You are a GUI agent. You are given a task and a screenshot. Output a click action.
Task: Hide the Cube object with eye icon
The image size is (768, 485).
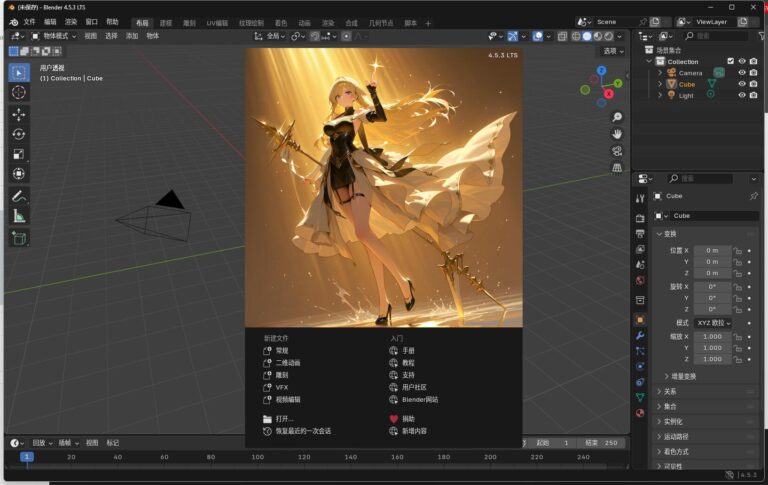741,84
